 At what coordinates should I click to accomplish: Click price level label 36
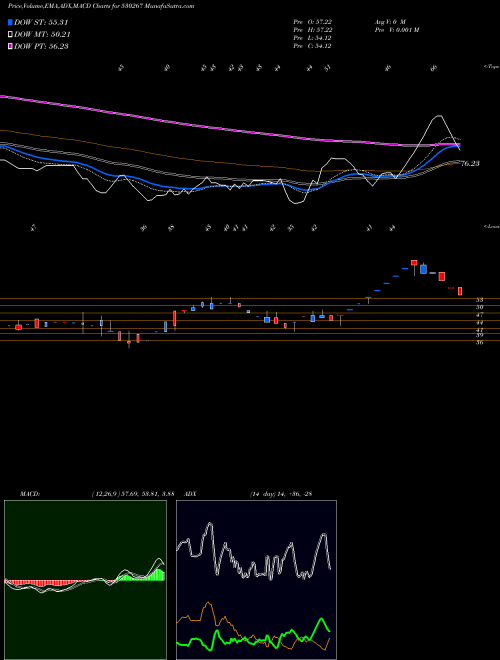point(479,343)
